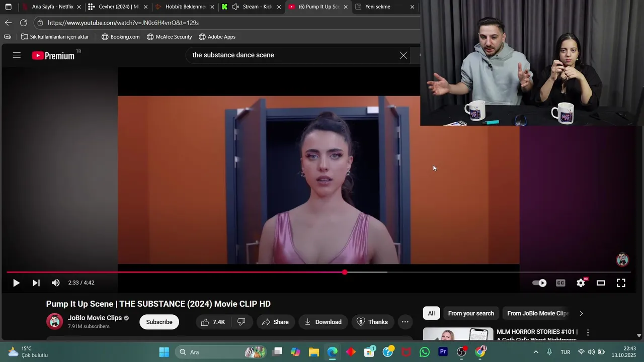Show hidden system tray icons
The image size is (644, 362).
[x=536, y=352]
